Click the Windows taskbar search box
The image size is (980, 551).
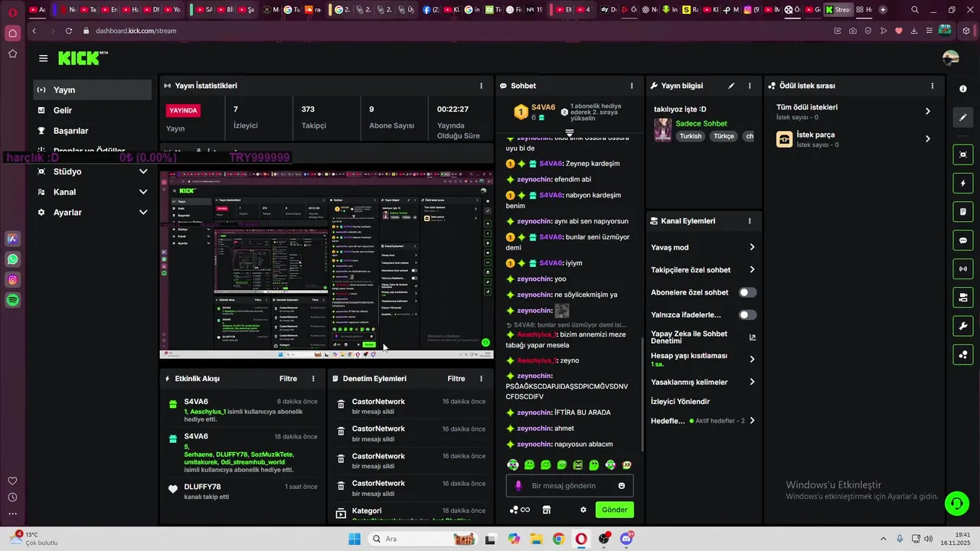422,539
